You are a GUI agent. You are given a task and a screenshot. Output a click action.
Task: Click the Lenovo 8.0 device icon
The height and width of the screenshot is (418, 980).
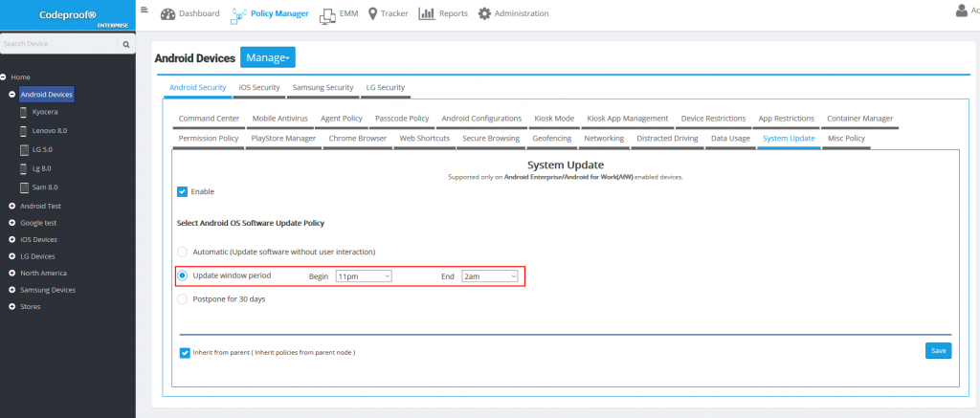(x=24, y=131)
